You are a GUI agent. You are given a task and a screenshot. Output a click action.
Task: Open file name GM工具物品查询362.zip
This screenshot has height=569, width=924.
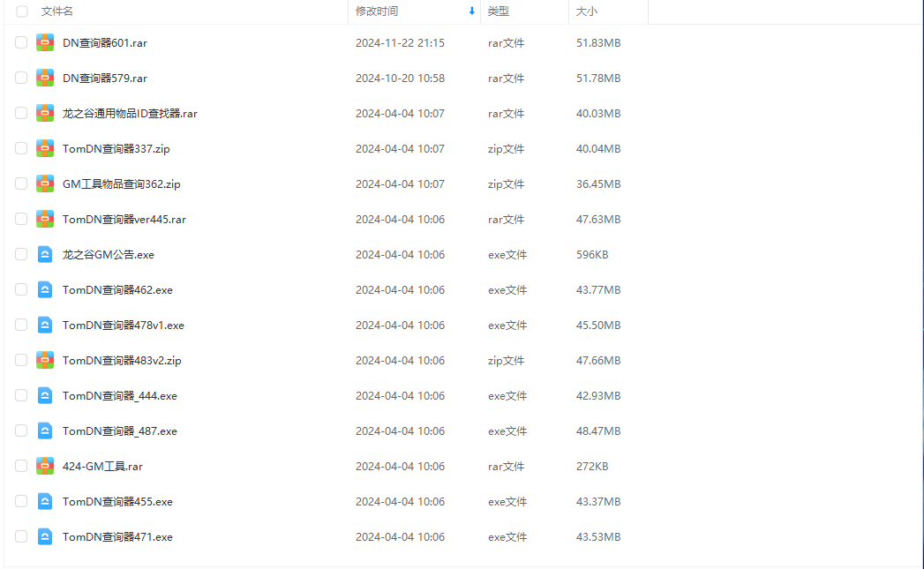(x=122, y=184)
